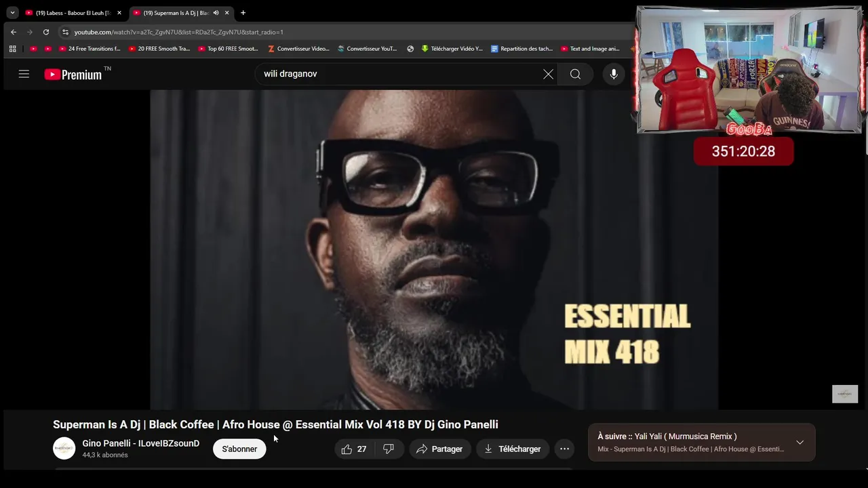Switch to the Labess - Babour El Leuh tab
Image resolution: width=868 pixels, height=488 pixels.
73,13
